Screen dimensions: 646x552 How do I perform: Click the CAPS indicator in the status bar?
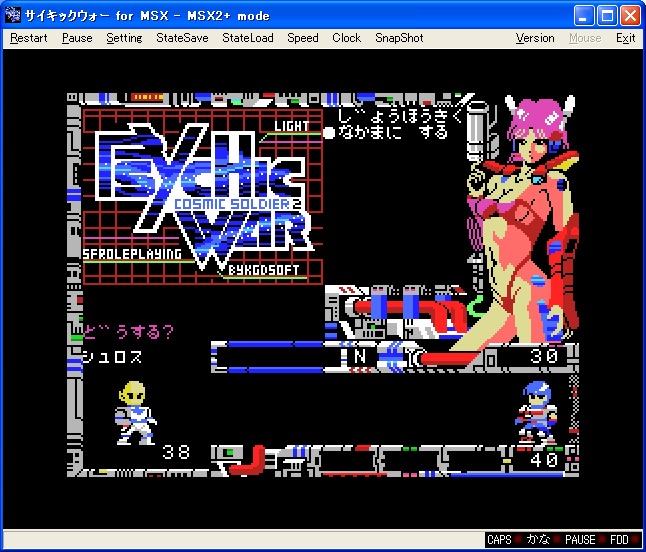(x=499, y=540)
